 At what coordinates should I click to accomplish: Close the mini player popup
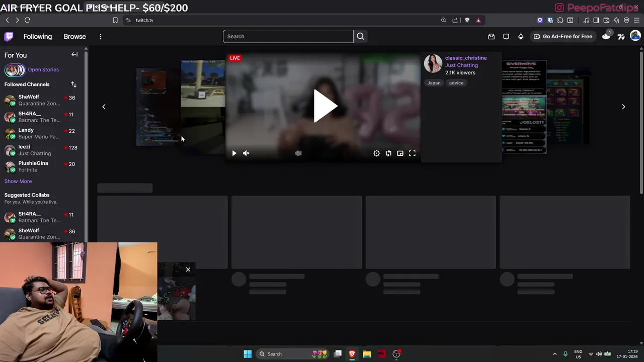pyautogui.click(x=188, y=269)
